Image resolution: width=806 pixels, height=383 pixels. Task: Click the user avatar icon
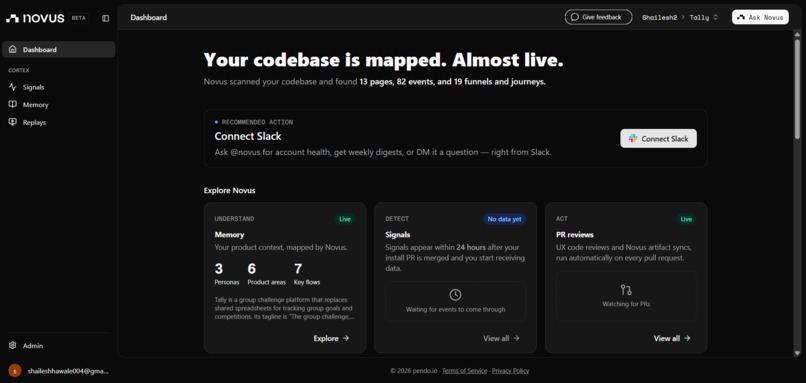click(x=15, y=371)
